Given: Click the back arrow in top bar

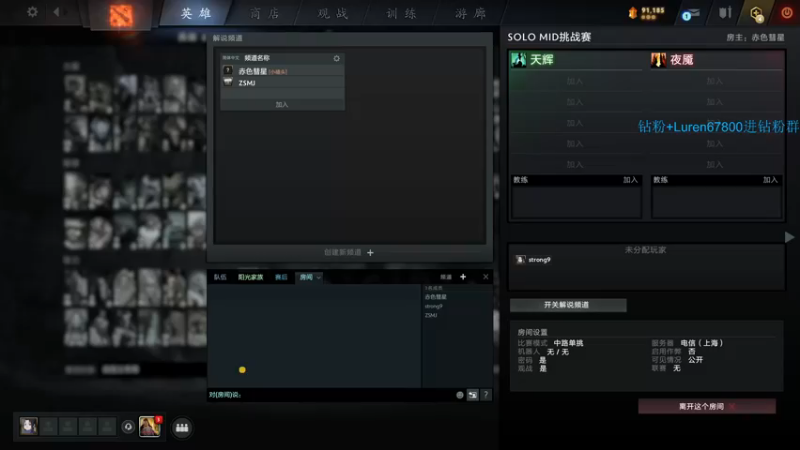Looking at the screenshot, I should [56, 12].
